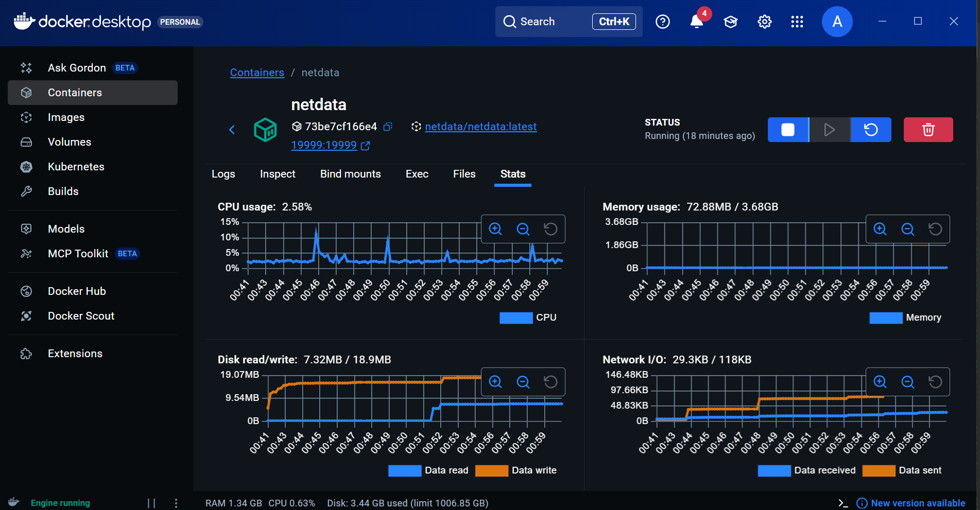Zoom out on the Network I/O chart
Viewport: 980px width, 510px height.
908,382
